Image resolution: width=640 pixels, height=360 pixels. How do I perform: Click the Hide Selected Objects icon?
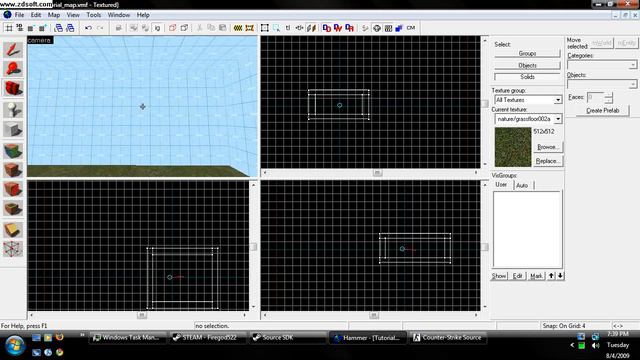[172, 28]
